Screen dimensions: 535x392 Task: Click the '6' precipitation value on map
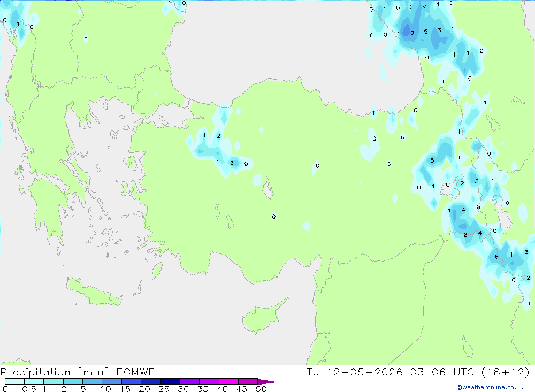tap(496, 256)
